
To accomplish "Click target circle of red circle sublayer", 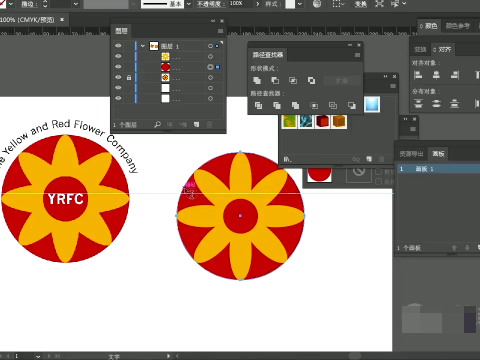I will [x=210, y=67].
